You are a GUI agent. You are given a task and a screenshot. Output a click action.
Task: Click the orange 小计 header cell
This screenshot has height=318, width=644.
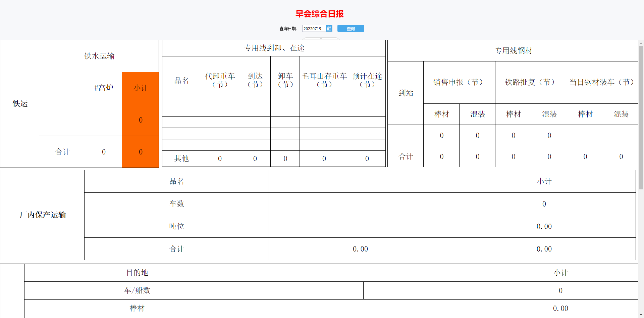click(x=141, y=88)
